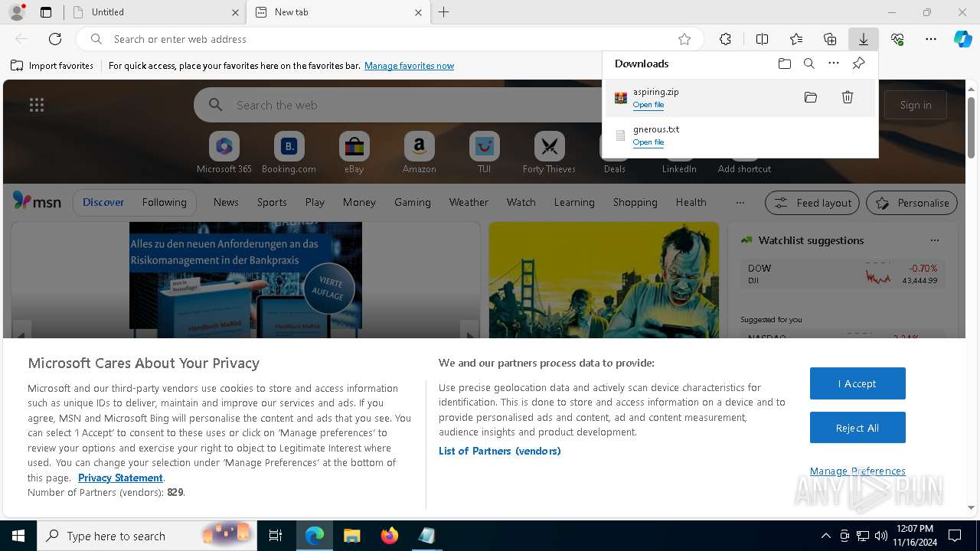This screenshot has width=980, height=551.
Task: Open the Privacy Statement link
Action: click(120, 478)
